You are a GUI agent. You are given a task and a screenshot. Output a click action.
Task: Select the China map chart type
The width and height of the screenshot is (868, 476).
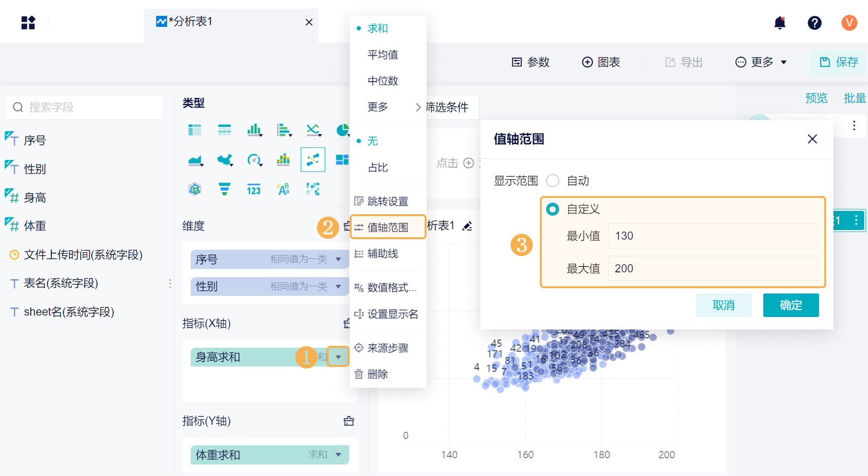tap(225, 160)
